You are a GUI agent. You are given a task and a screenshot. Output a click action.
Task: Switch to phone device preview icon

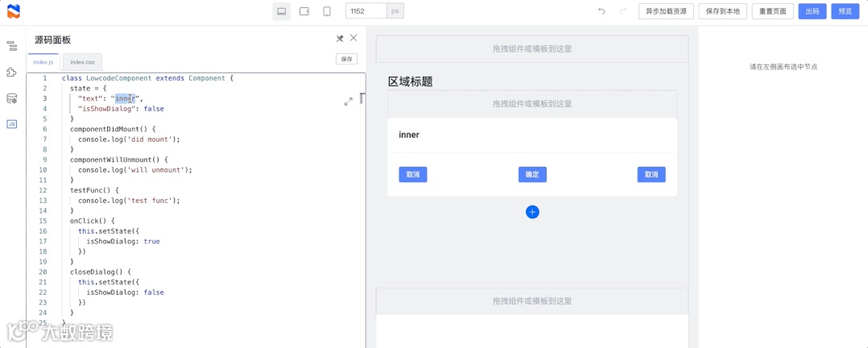coord(327,11)
